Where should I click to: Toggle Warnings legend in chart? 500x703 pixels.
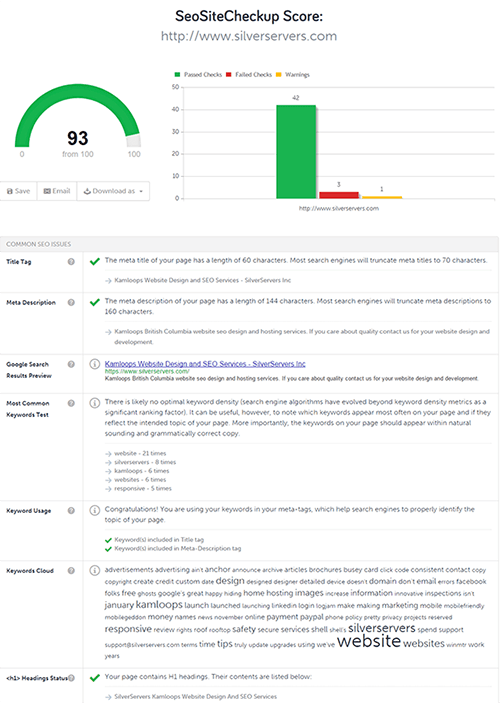click(292, 74)
